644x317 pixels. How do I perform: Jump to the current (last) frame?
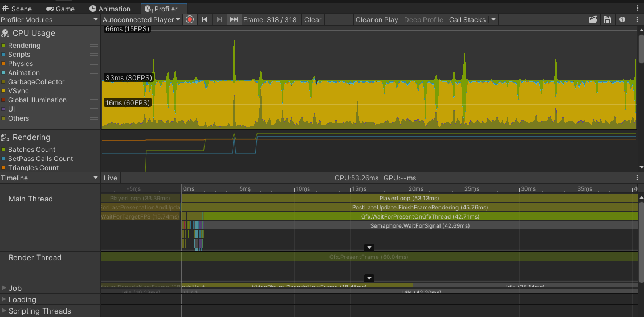coord(234,19)
